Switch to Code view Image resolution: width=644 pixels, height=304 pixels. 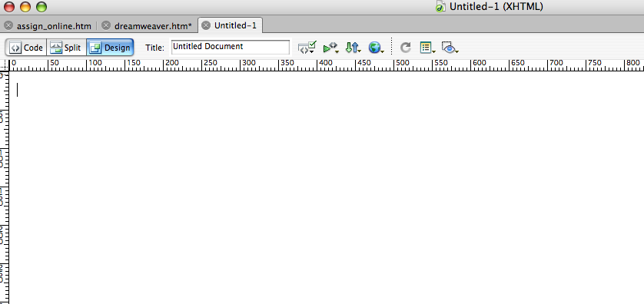26,48
